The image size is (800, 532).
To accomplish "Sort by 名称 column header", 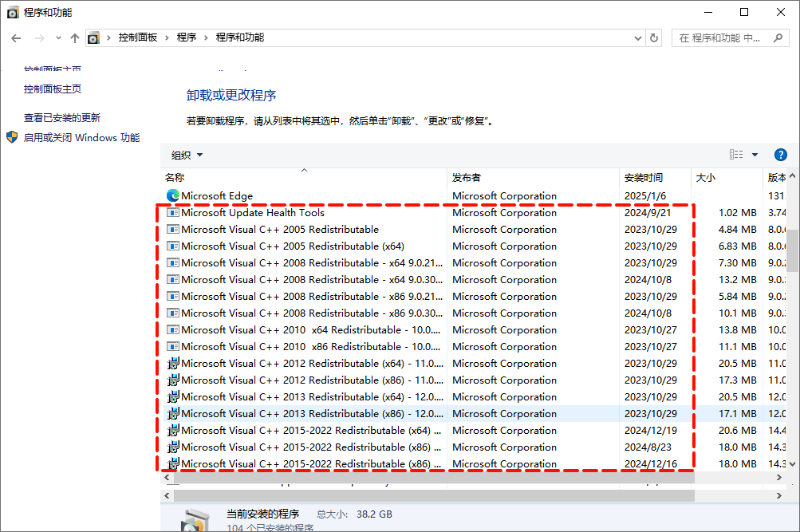I will (x=304, y=178).
